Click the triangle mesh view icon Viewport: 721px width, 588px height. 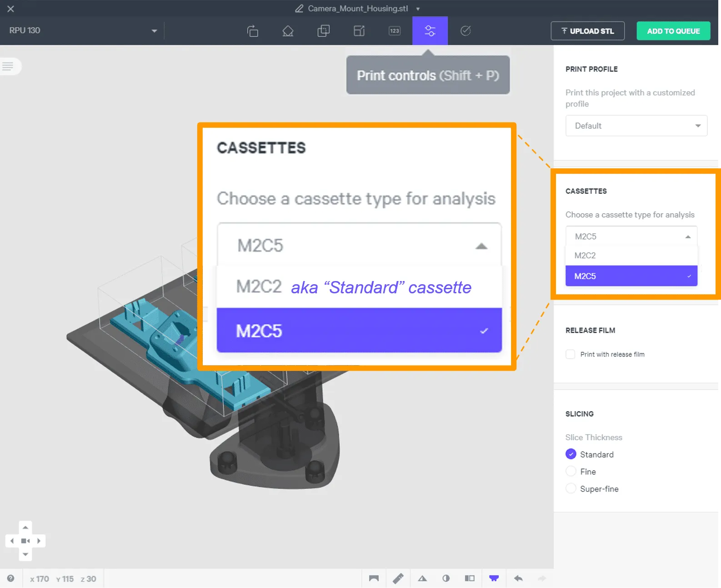click(422, 578)
